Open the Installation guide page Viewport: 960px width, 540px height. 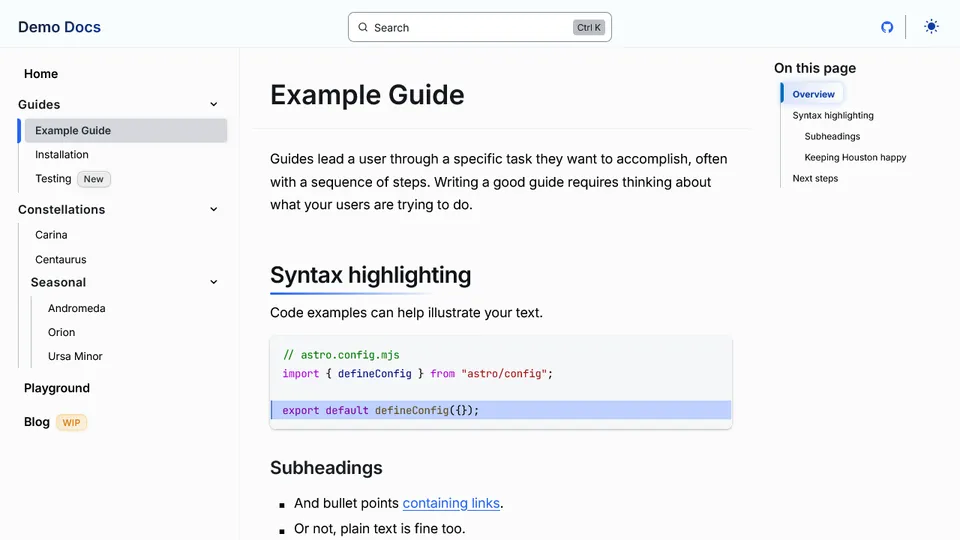62,155
